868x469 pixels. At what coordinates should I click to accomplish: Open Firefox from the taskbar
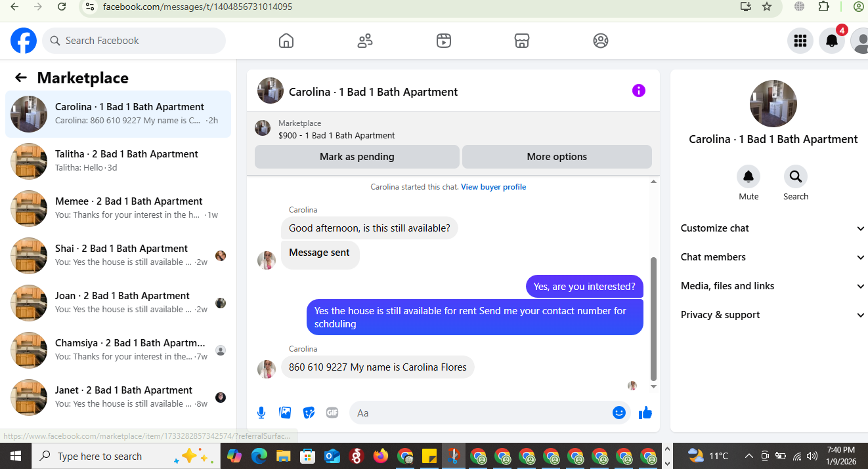click(380, 456)
